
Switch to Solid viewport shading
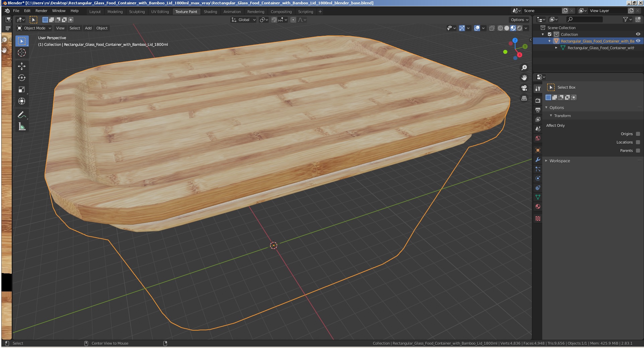(x=507, y=28)
